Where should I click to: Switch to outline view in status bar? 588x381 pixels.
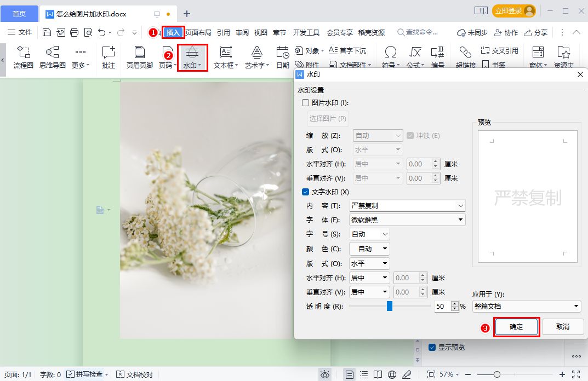tap(364, 374)
